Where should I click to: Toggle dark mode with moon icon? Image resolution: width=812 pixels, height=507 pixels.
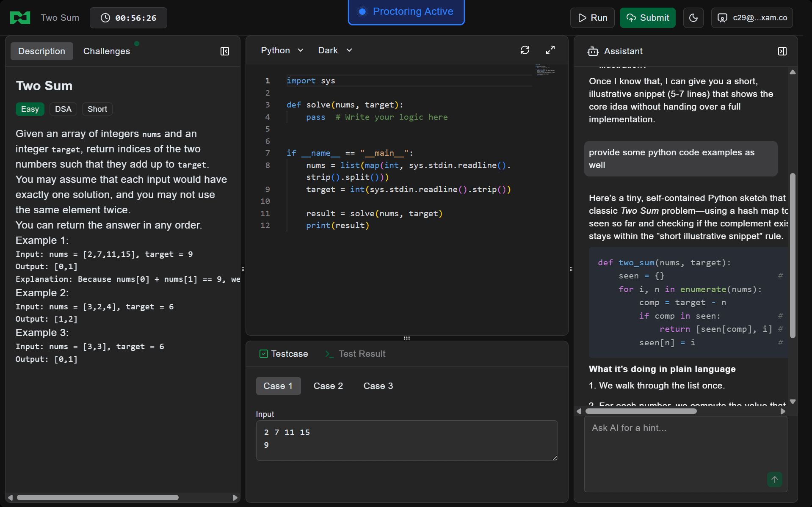693,18
